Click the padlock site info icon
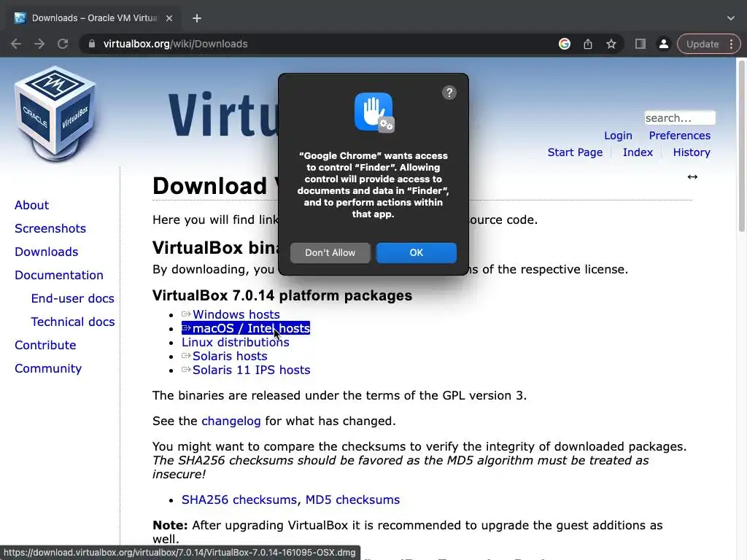 click(x=92, y=44)
